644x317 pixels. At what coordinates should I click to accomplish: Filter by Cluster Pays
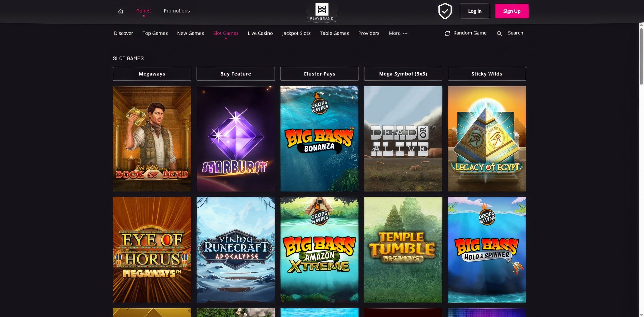click(x=319, y=74)
